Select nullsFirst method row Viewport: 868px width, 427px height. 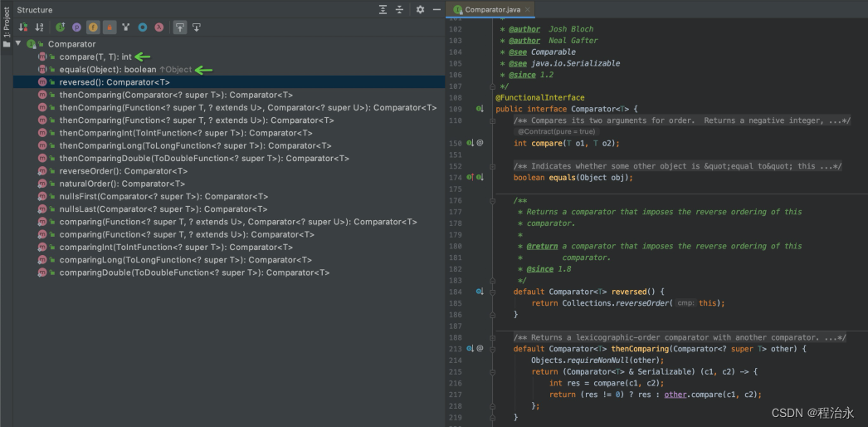229,197
